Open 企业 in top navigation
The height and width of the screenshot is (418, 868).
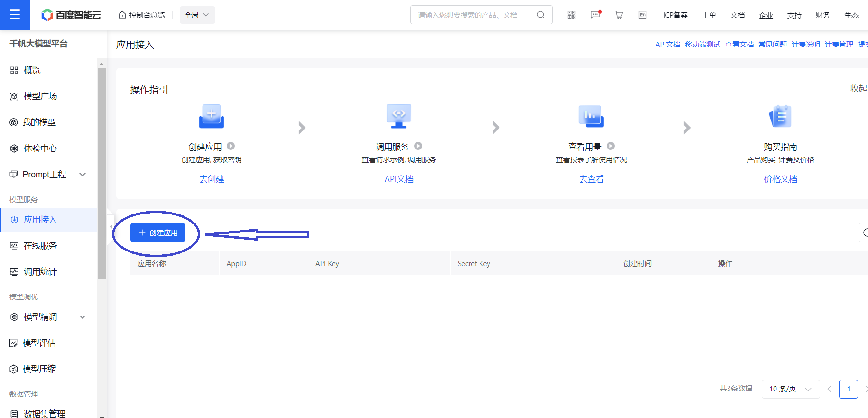click(766, 15)
